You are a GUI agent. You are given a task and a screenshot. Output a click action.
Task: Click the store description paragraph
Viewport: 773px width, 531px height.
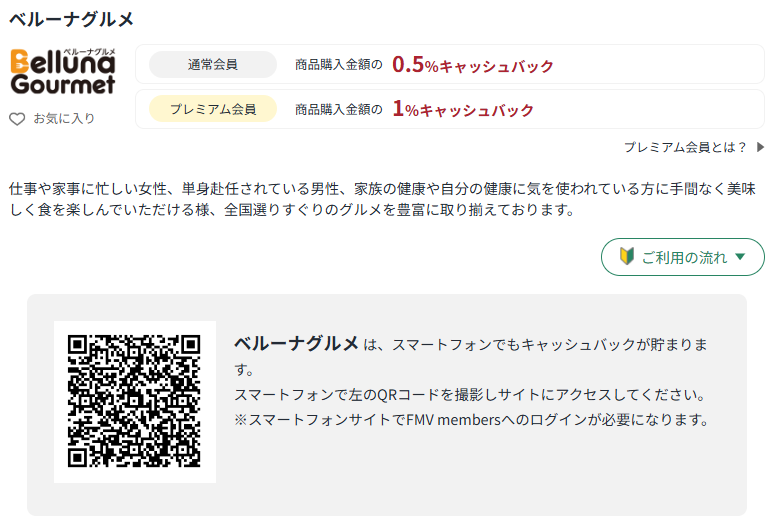coord(383,199)
